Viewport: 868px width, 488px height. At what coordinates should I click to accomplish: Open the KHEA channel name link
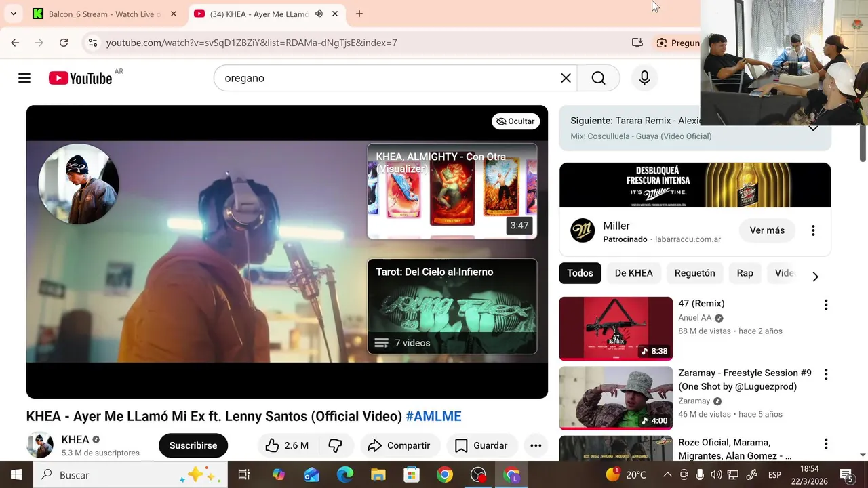[x=75, y=439]
